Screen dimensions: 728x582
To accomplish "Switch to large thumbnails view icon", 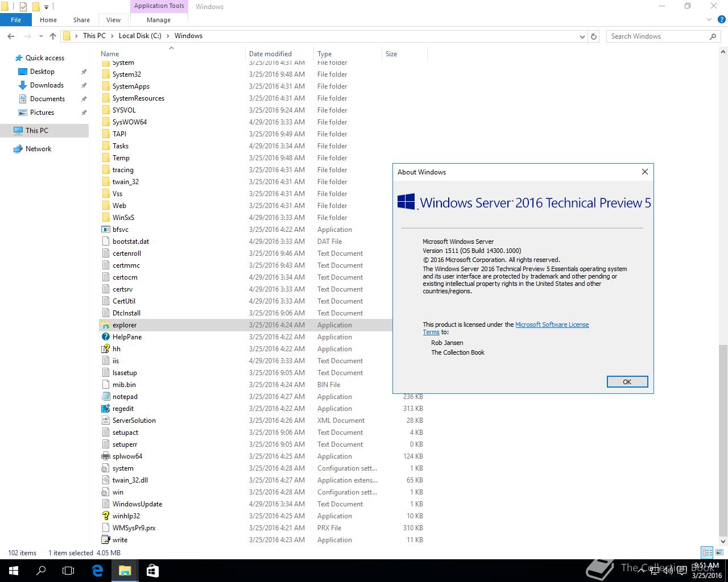I will [x=718, y=552].
